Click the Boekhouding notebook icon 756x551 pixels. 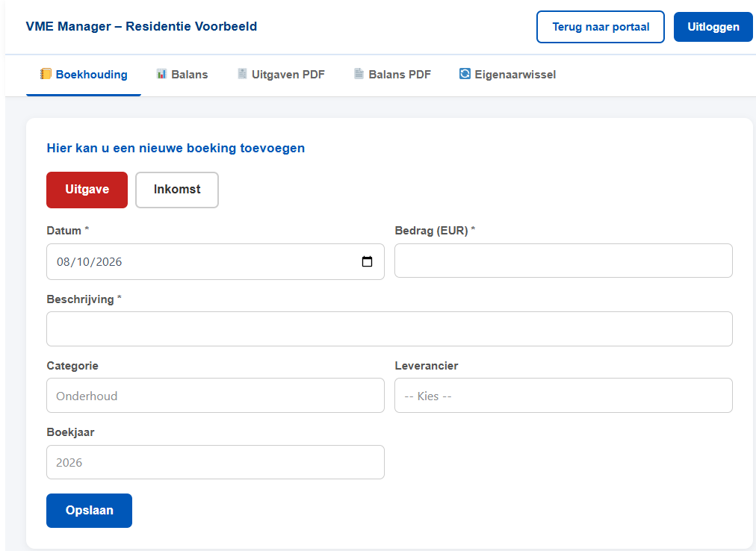tap(46, 74)
